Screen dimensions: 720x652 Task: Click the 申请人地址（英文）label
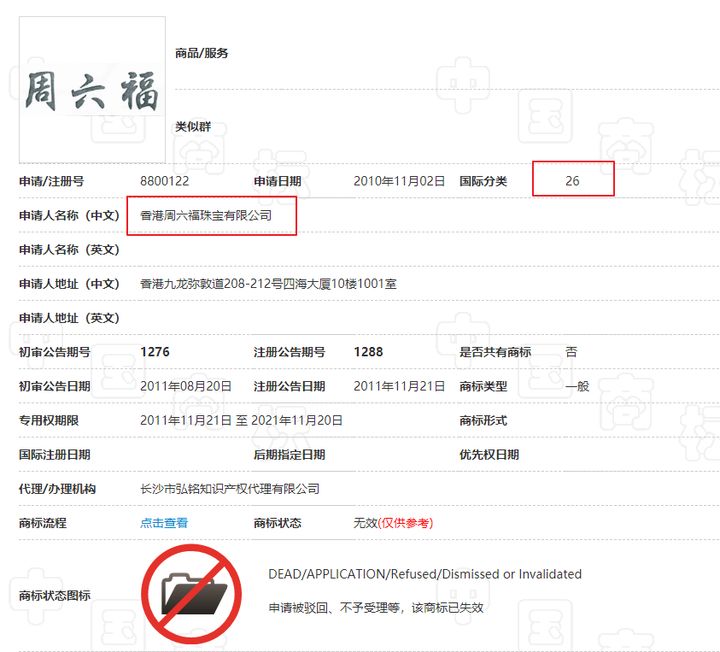click(69, 318)
